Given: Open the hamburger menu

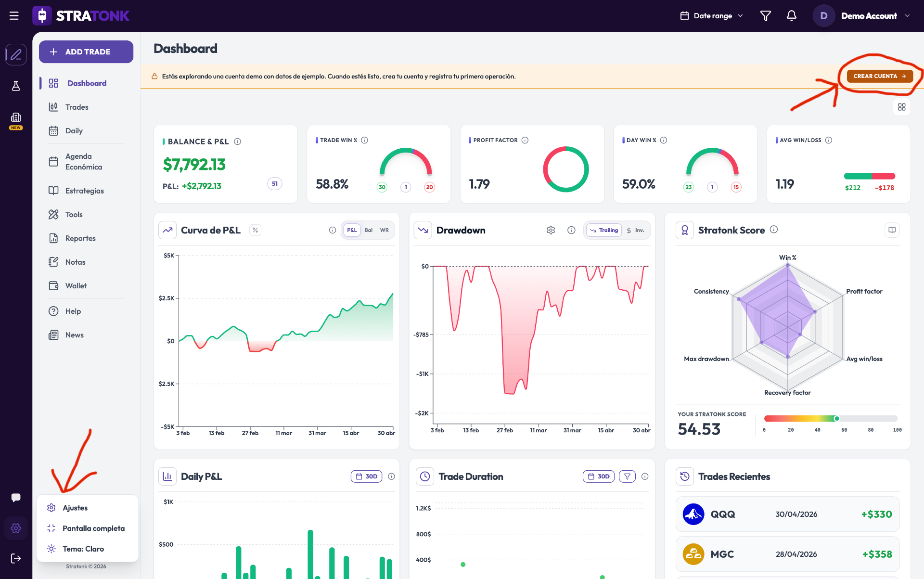Looking at the screenshot, I should pos(14,16).
